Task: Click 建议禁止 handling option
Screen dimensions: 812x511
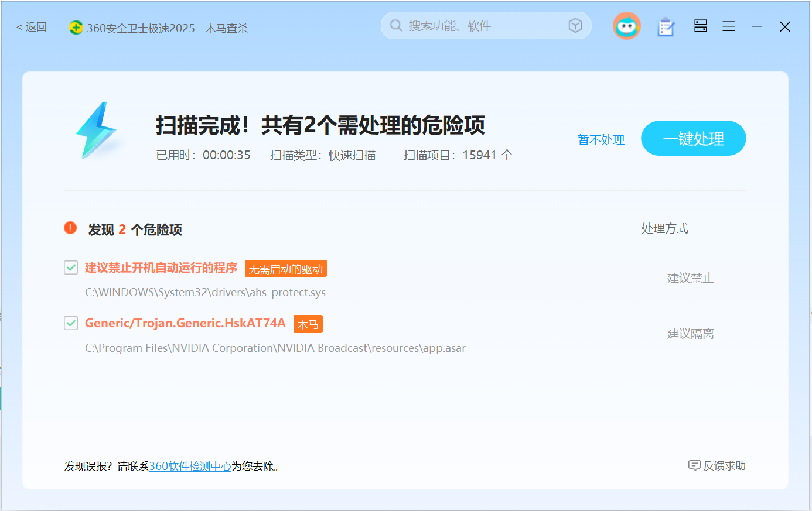Action: pos(691,278)
